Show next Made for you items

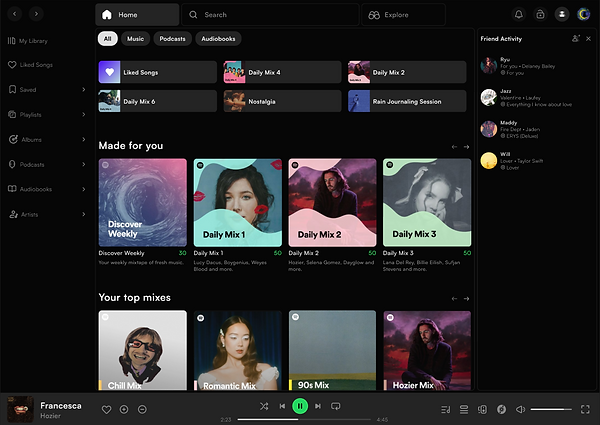point(466,147)
